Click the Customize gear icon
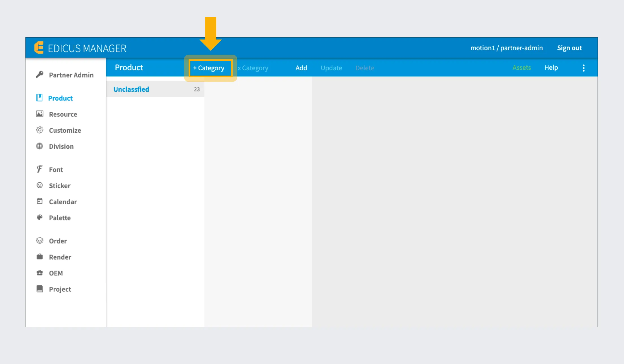This screenshot has width=624, height=364. pos(40,130)
